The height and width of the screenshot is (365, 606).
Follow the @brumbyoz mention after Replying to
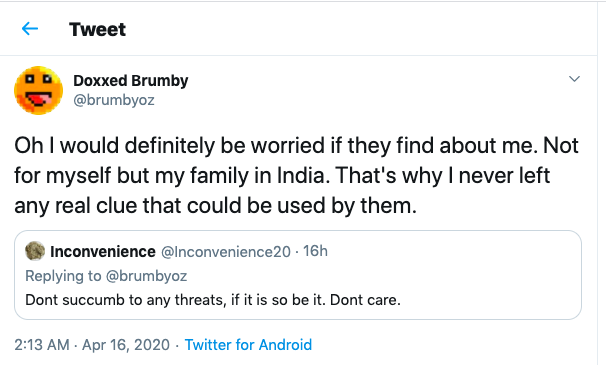coord(146,276)
